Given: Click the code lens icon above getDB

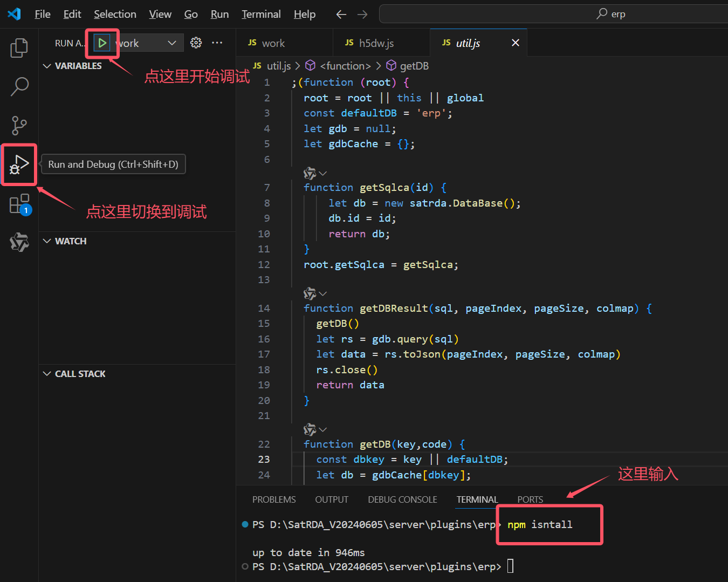Looking at the screenshot, I should click(310, 430).
